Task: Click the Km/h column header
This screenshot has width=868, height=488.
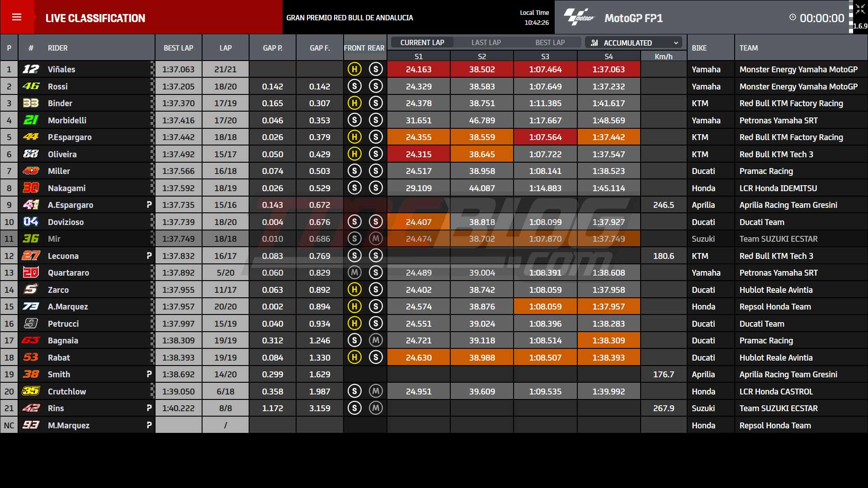Action: 663,56
